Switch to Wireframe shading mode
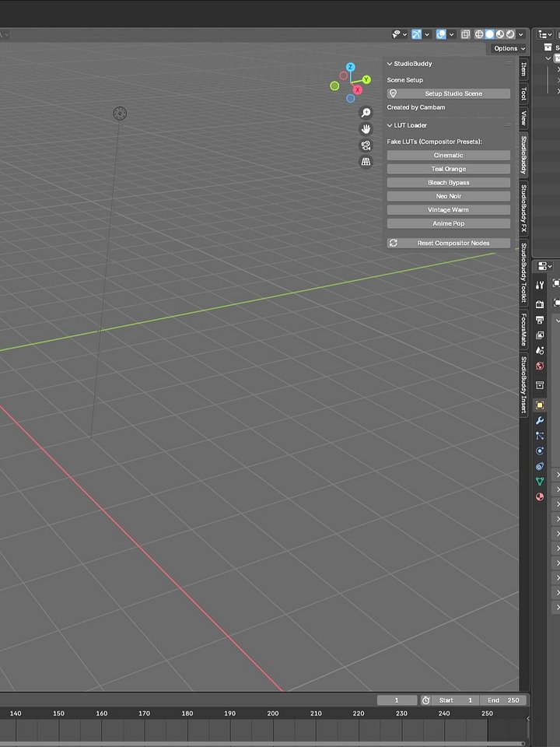 click(479, 34)
